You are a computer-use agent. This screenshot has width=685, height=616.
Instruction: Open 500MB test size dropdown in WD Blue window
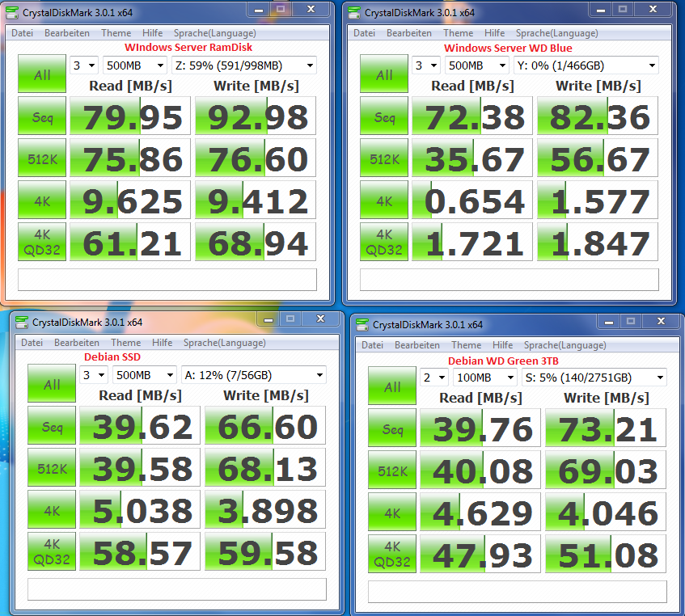(476, 65)
